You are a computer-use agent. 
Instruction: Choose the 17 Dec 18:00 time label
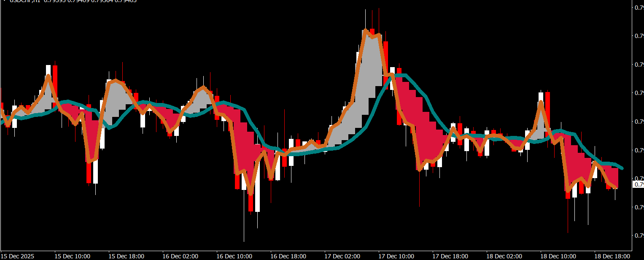tap(450, 256)
